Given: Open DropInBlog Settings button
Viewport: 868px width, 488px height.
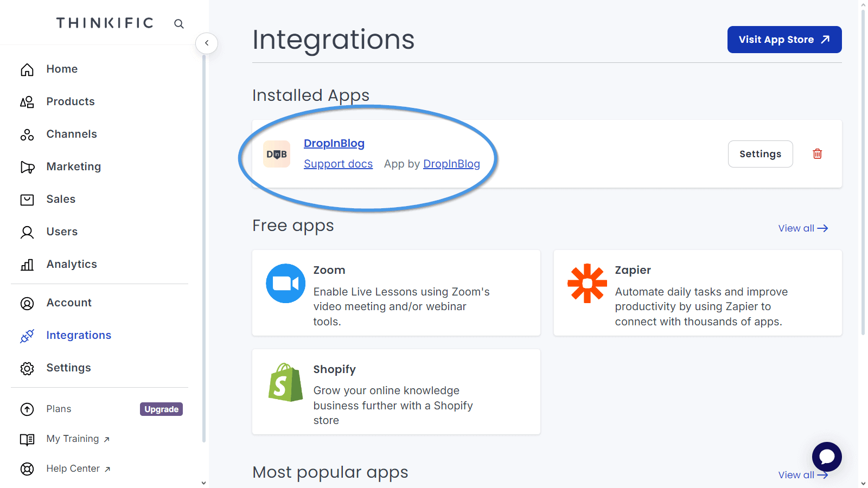Looking at the screenshot, I should point(760,154).
